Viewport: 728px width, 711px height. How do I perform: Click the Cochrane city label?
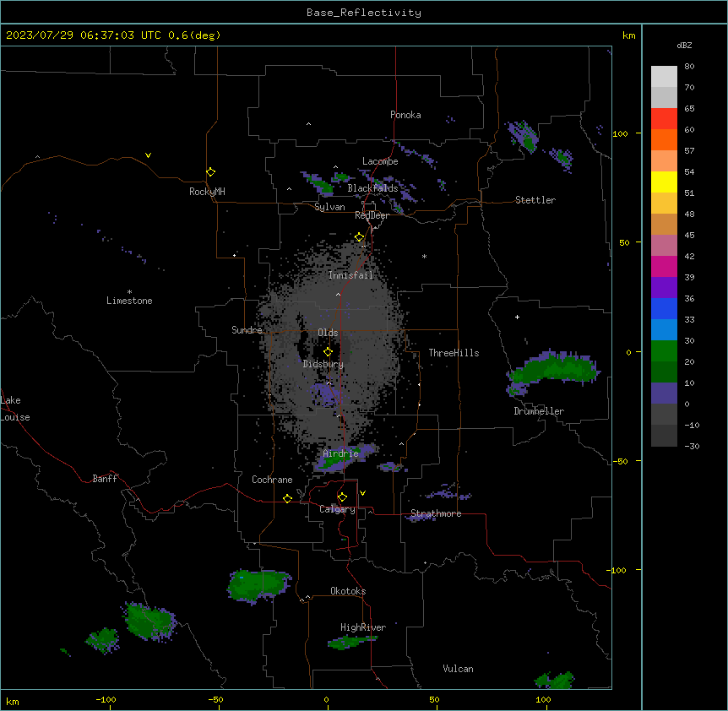272,480
